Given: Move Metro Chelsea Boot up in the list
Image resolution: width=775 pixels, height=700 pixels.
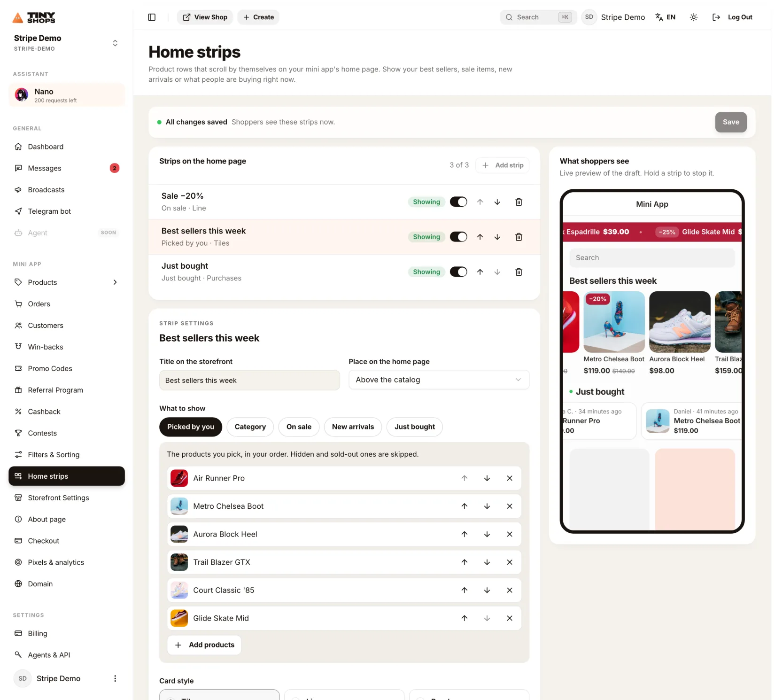Looking at the screenshot, I should 465,506.
